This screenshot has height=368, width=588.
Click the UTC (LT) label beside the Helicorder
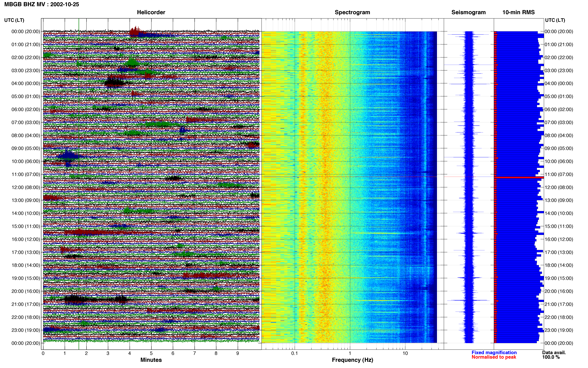point(14,20)
